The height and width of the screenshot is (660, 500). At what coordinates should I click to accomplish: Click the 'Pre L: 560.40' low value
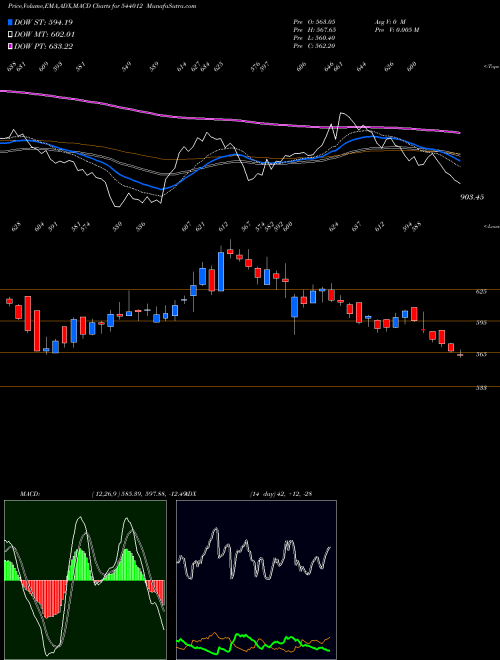[314, 38]
